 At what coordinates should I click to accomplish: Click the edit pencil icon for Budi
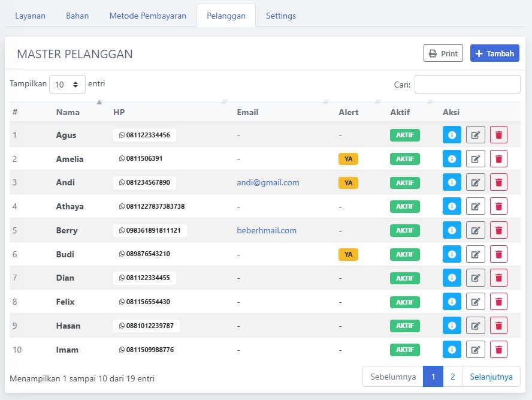pos(476,254)
